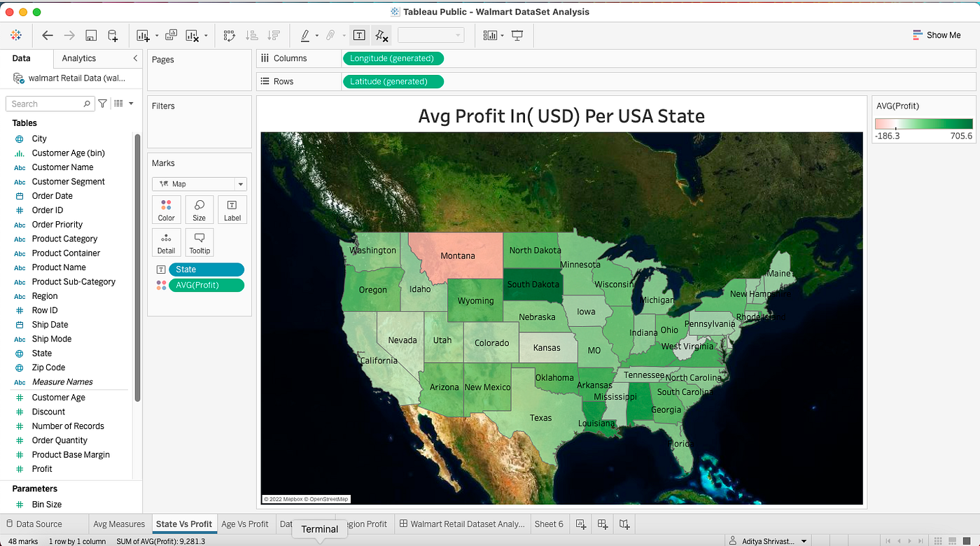Click the Sort Descending toolbar icon

point(274,35)
